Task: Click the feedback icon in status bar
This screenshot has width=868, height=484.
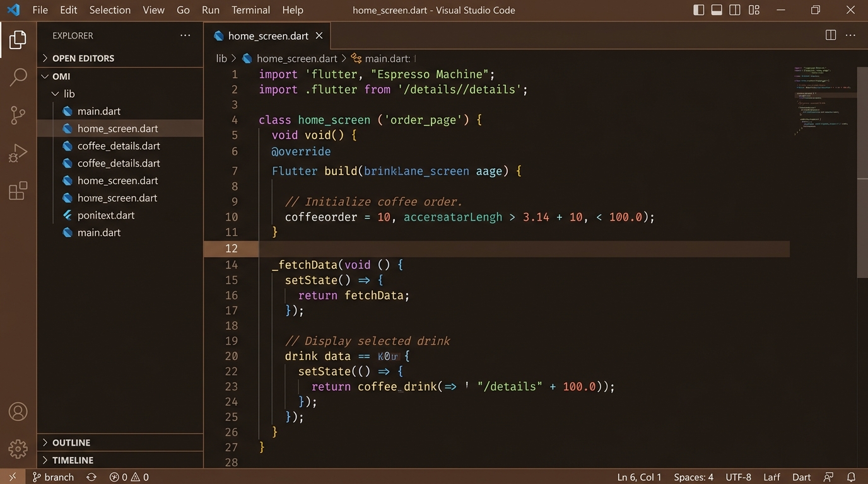Action: (x=829, y=477)
